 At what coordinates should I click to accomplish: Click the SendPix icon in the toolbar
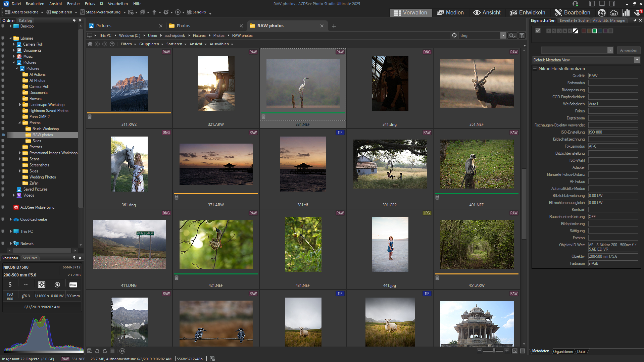click(190, 12)
